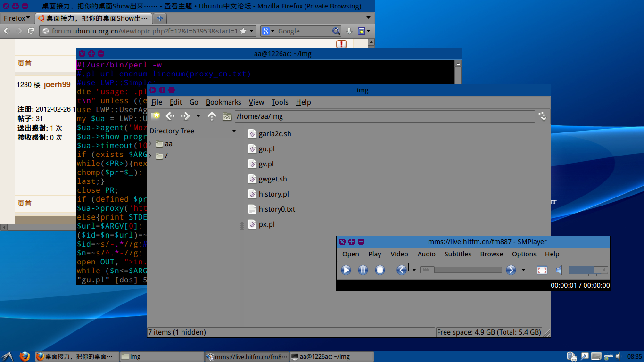
Task: Select the history0.txt file
Action: [272, 209]
